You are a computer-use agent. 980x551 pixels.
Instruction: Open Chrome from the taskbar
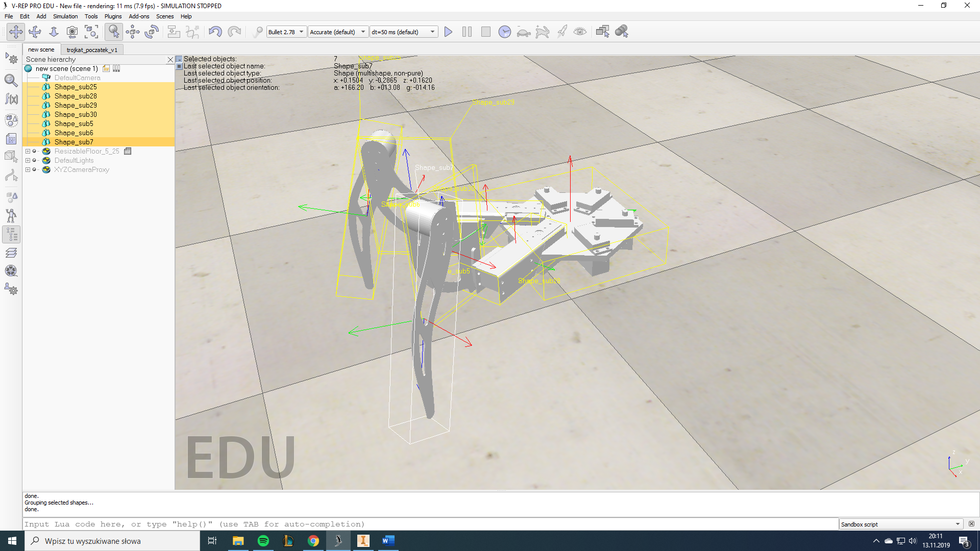[313, 541]
